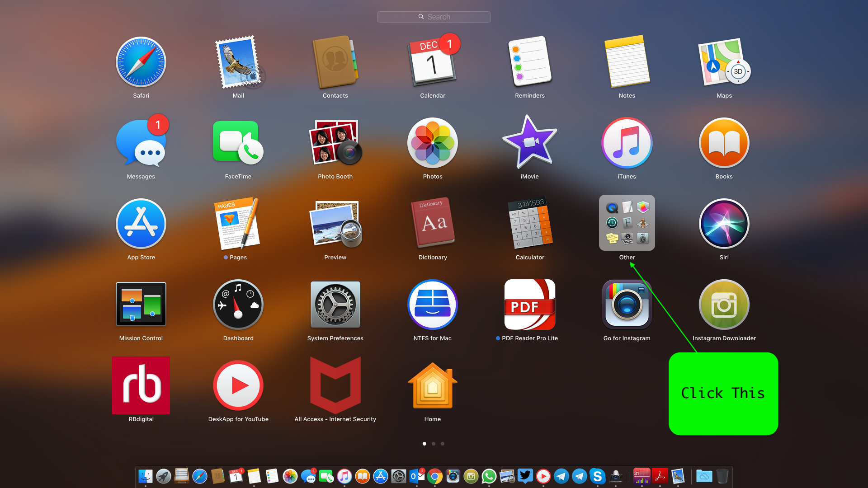The width and height of the screenshot is (868, 488).
Task: Launch Photo Booth
Action: point(335,143)
